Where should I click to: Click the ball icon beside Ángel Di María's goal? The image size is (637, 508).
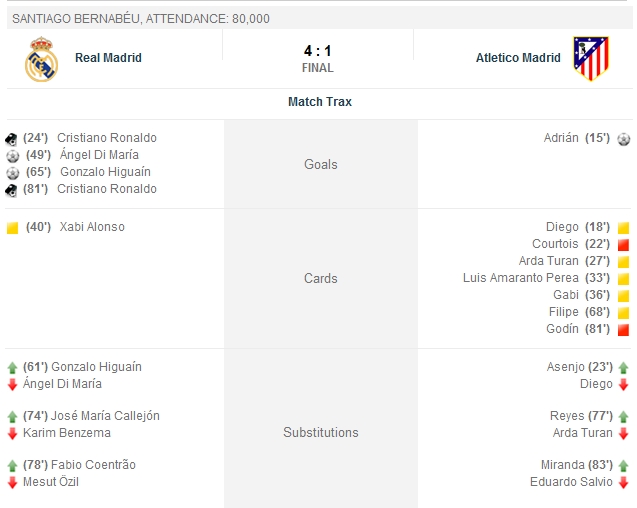point(12,156)
